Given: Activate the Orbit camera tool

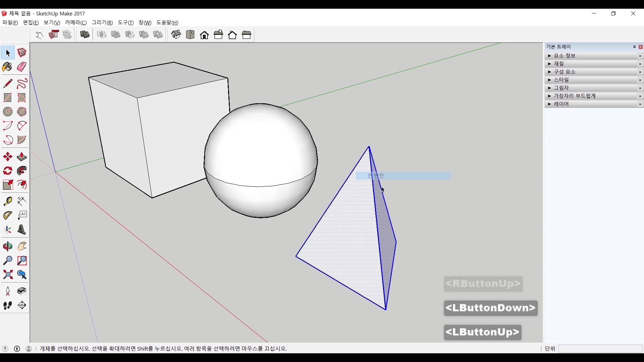Looking at the screenshot, I should (x=8, y=247).
